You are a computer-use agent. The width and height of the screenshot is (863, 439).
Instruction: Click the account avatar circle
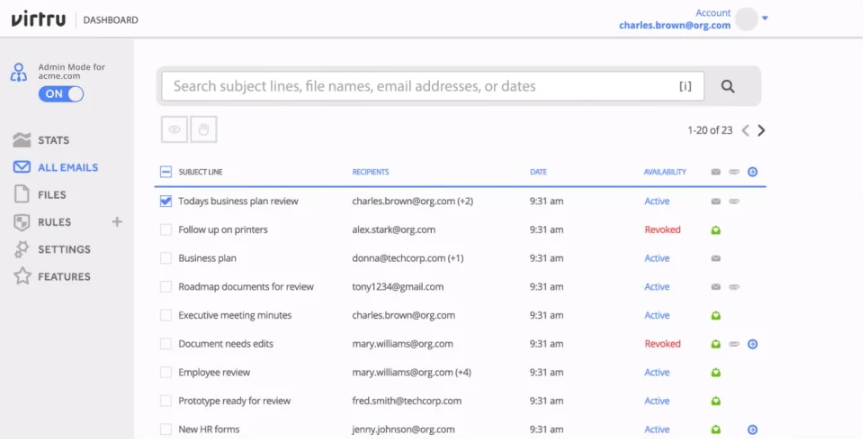click(746, 19)
